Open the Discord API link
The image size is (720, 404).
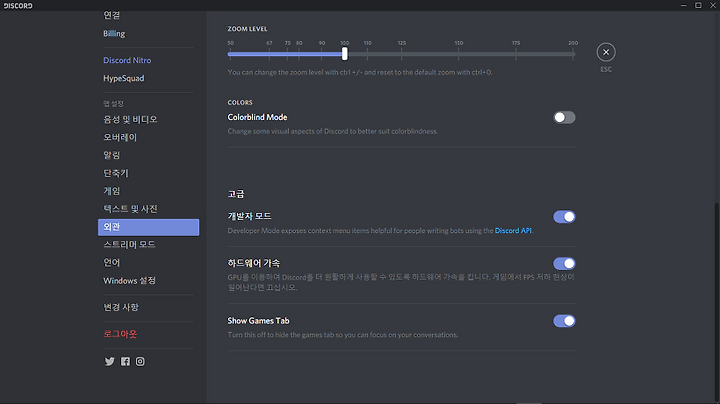(x=513, y=230)
